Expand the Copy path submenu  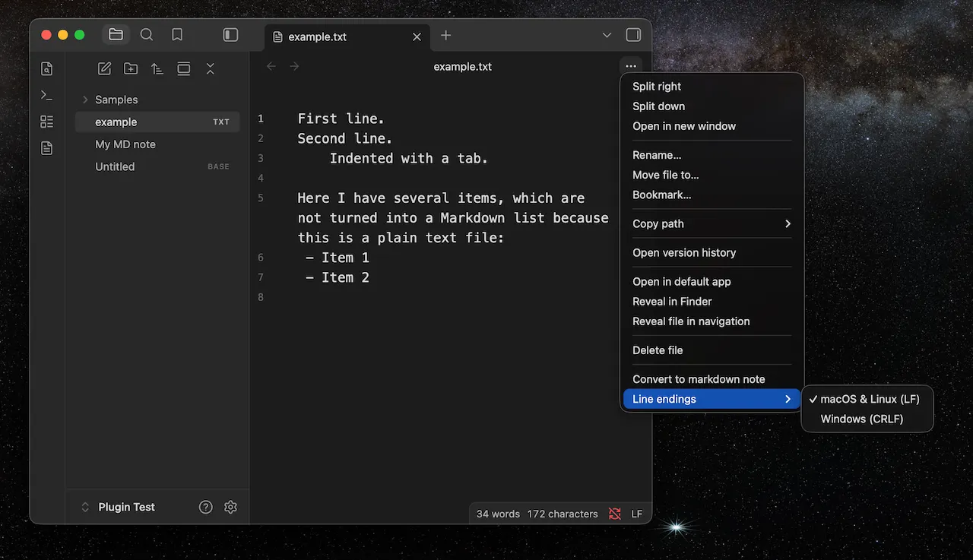pyautogui.click(x=712, y=223)
